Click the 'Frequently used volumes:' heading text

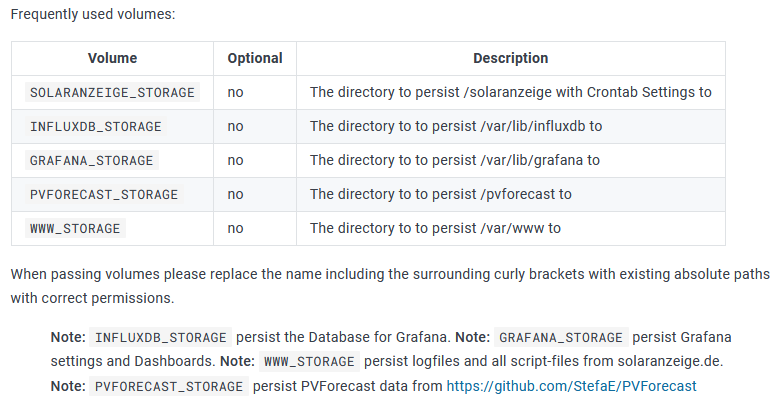93,14
